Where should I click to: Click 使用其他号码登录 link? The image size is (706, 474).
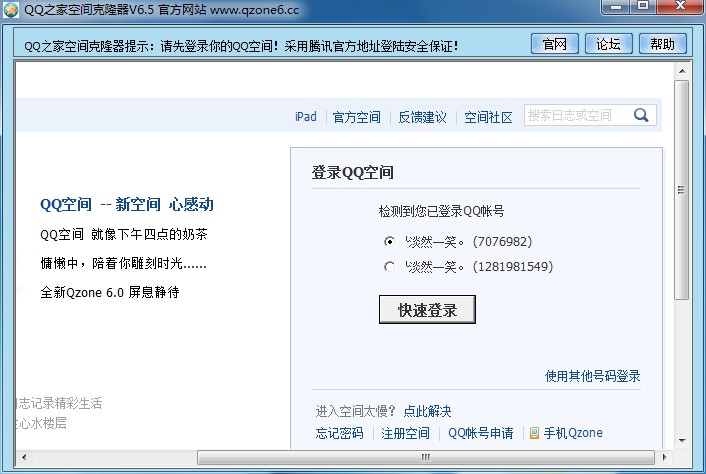pos(593,376)
